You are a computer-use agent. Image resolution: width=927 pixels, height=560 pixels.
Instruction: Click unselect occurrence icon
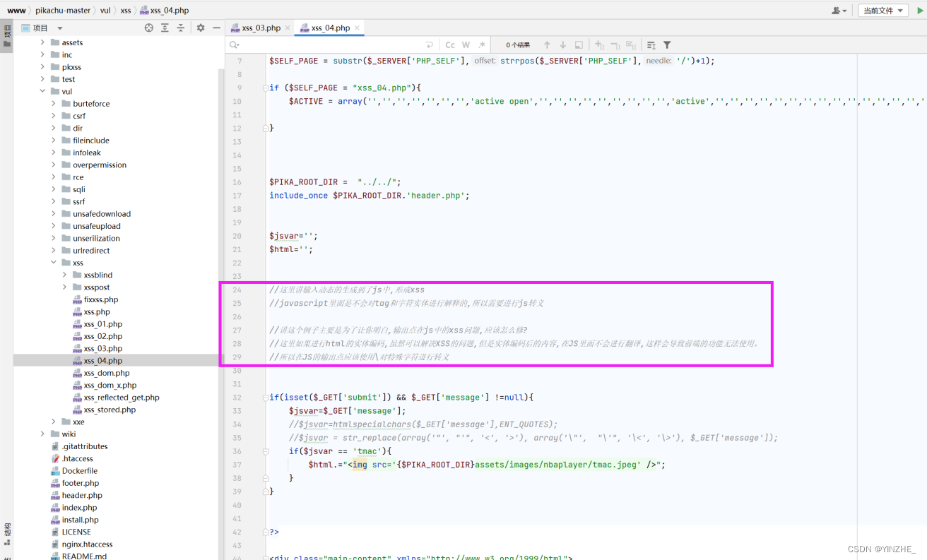click(615, 45)
